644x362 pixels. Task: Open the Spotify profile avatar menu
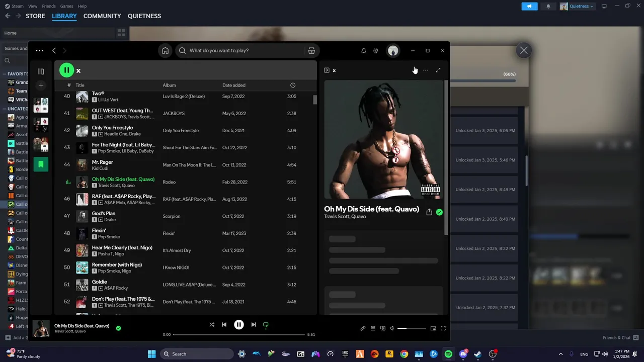(393, 51)
